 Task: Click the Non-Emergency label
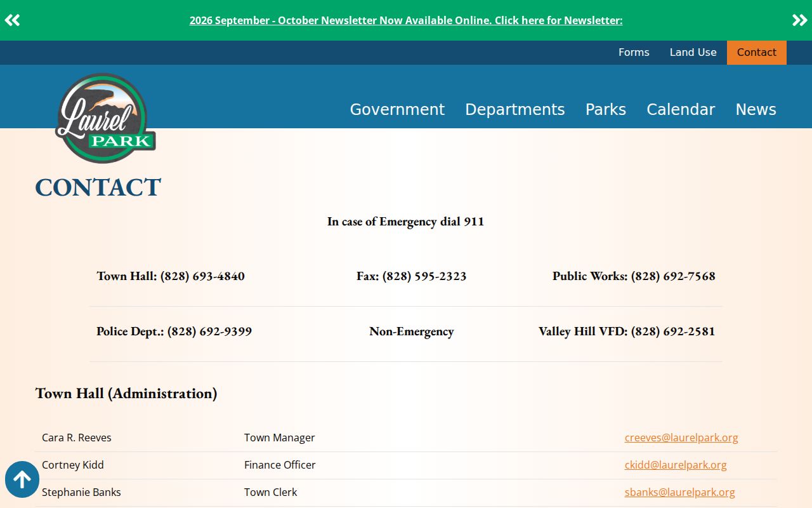pos(412,331)
